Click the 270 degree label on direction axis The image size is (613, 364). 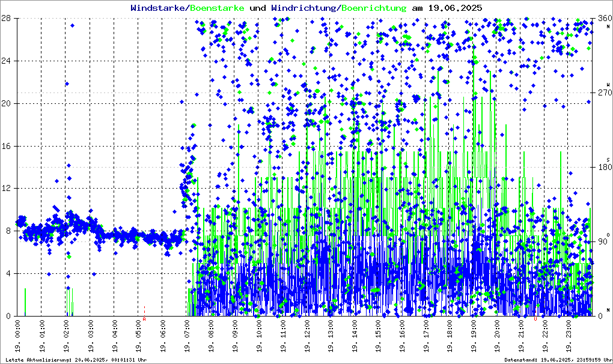(605, 93)
